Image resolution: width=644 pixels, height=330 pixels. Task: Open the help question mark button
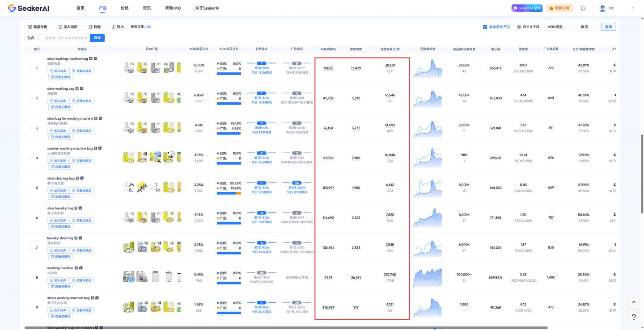(634, 317)
